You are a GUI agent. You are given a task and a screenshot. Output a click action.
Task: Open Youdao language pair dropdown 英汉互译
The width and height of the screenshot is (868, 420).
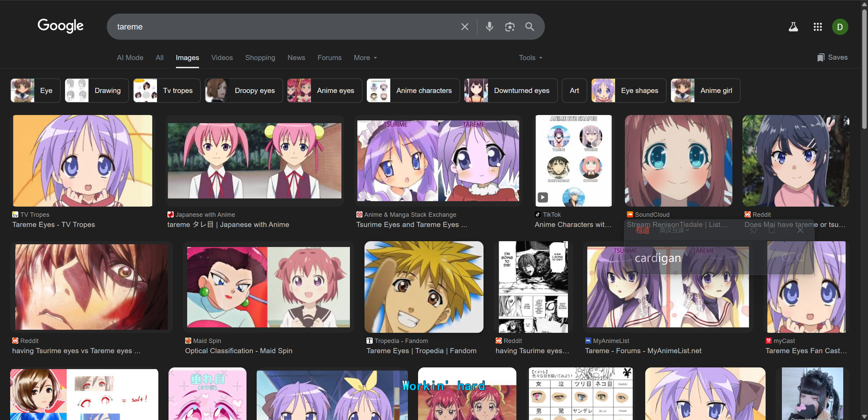674,230
